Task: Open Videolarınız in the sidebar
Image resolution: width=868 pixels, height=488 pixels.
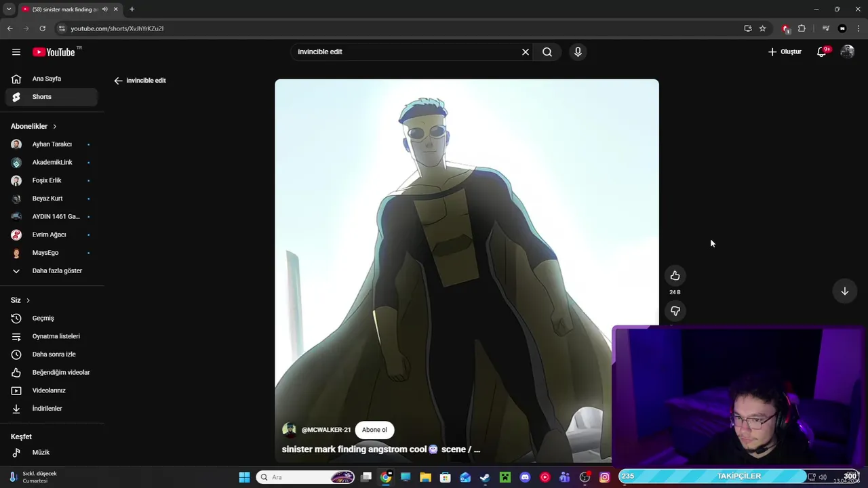Action: pyautogui.click(x=52, y=390)
